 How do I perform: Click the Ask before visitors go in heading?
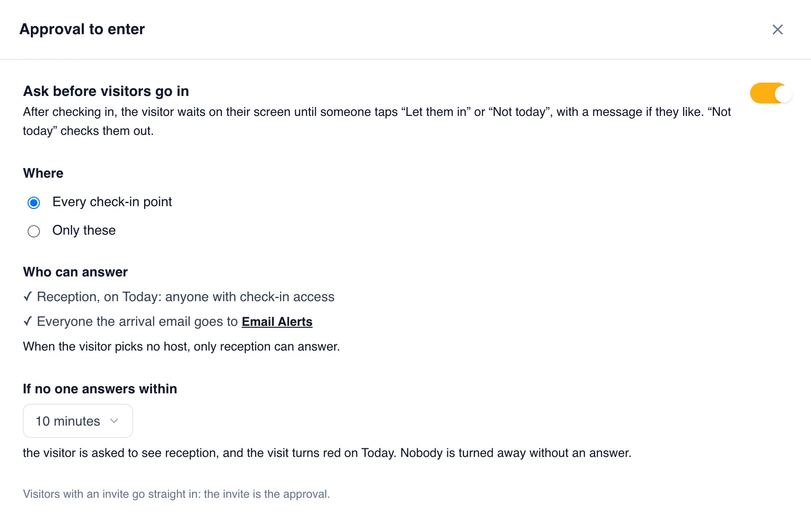click(106, 91)
